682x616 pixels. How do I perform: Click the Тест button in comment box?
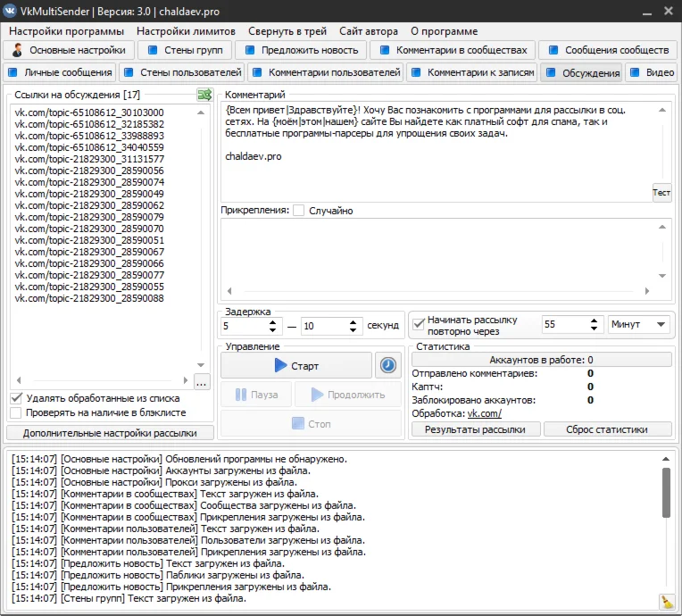(661, 193)
